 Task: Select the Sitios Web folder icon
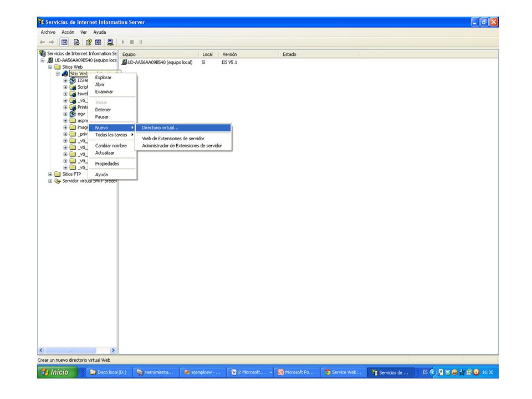[58, 67]
